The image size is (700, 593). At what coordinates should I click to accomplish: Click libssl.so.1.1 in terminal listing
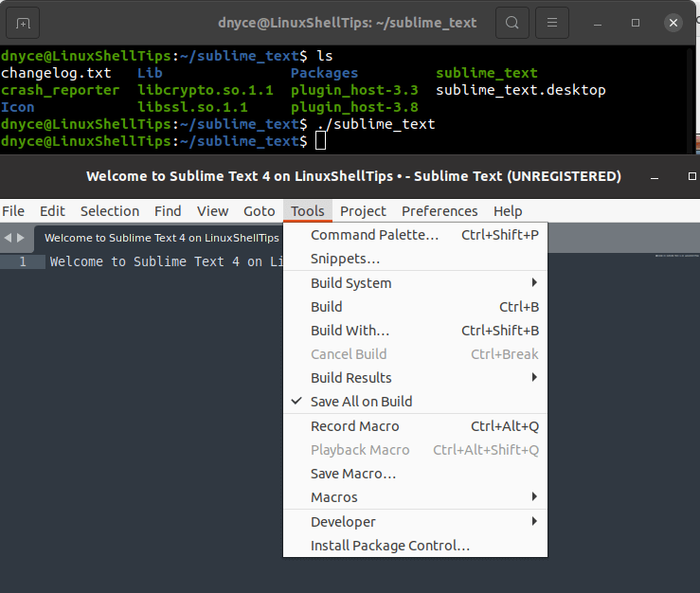(192, 107)
